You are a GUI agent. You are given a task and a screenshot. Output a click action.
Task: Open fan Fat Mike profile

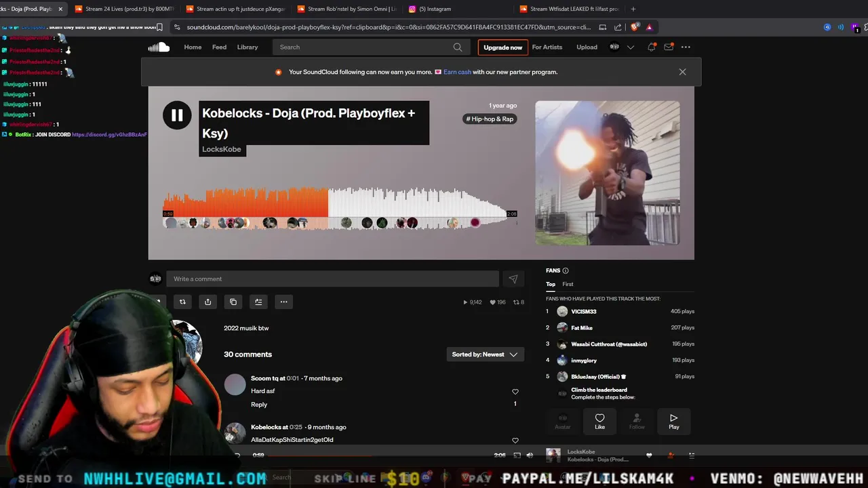582,328
